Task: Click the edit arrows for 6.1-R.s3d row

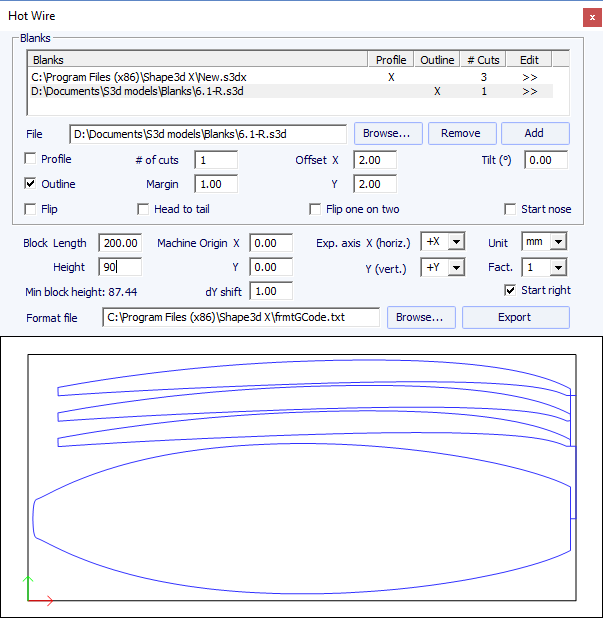Action: pyautogui.click(x=529, y=91)
